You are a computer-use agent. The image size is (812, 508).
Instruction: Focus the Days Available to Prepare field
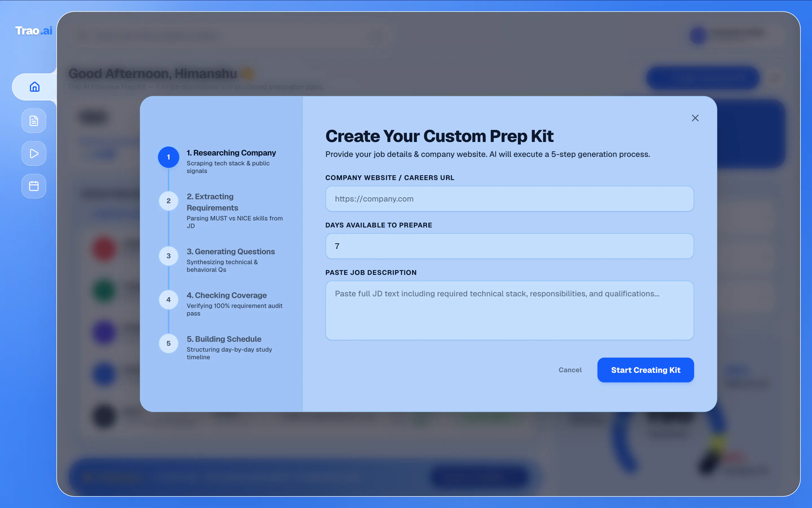509,246
